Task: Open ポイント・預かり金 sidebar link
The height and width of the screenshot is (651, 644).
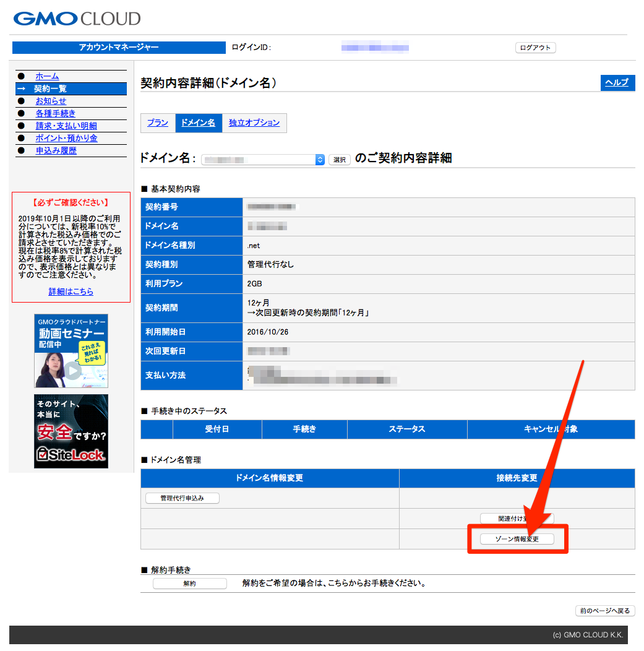Action: [66, 138]
